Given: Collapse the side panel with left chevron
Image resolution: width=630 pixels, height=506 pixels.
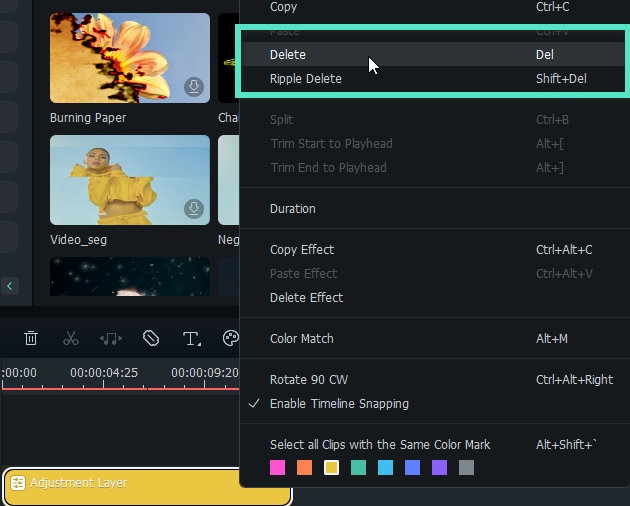Looking at the screenshot, I should point(10,286).
